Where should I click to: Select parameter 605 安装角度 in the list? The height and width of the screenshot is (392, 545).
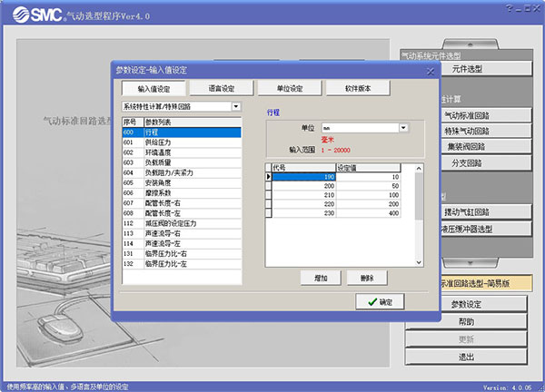point(182,182)
